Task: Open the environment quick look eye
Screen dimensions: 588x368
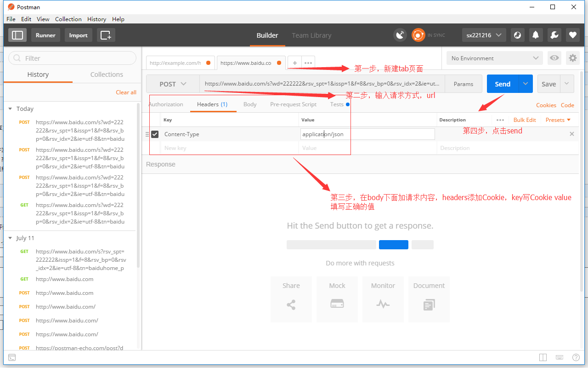Action: [554, 58]
